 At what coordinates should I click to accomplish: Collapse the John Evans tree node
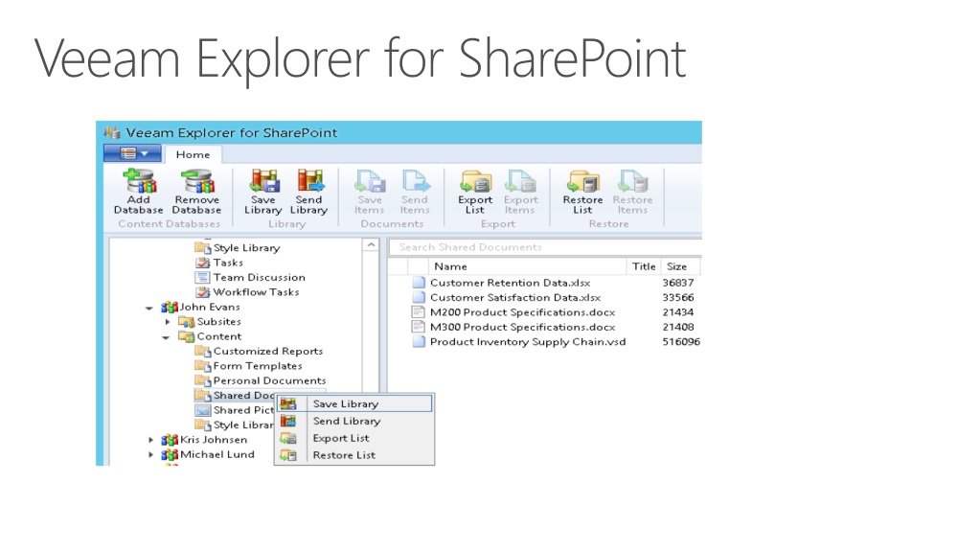pyautogui.click(x=149, y=308)
